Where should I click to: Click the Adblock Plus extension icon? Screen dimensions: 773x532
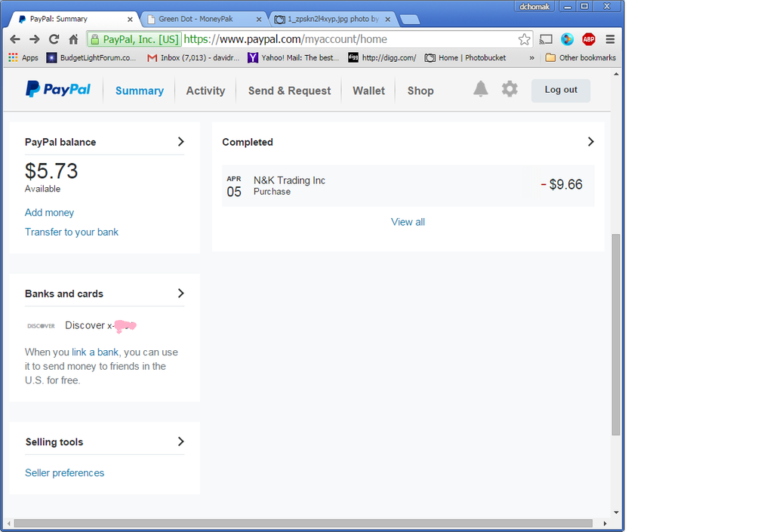click(x=589, y=39)
